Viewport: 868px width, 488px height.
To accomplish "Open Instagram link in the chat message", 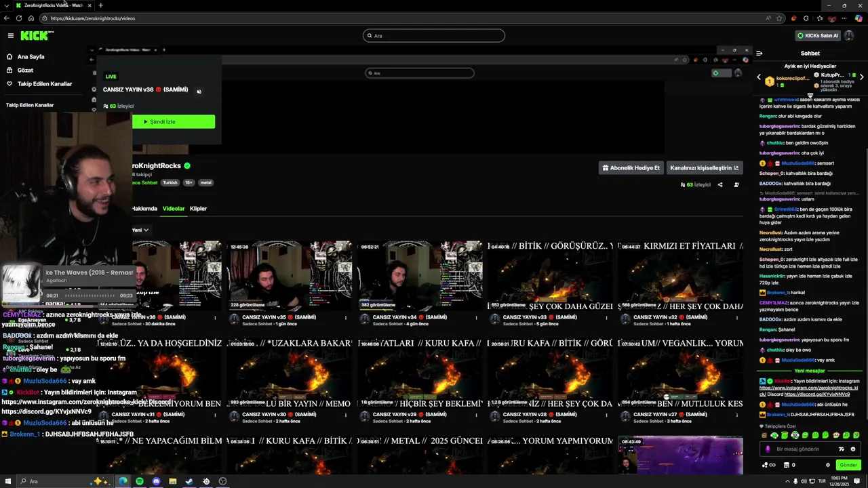I will coord(808,388).
